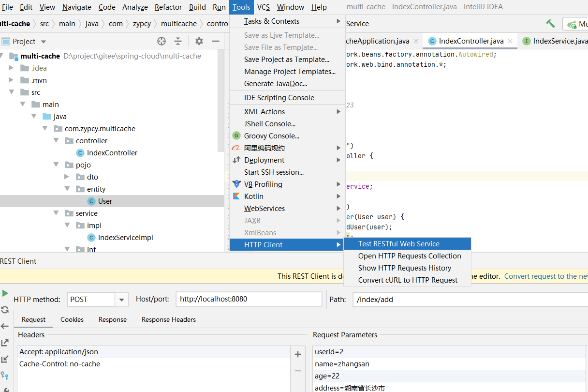Click the Groovy Console menu icon
The image size is (588, 392).
[236, 136]
